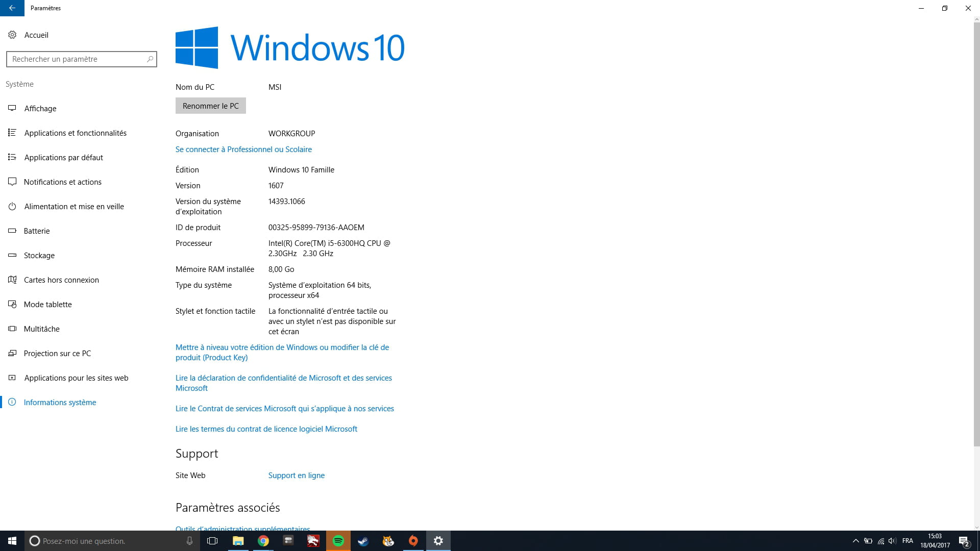980x551 pixels.
Task: Click the Notifications et actions icon
Action: (x=12, y=182)
